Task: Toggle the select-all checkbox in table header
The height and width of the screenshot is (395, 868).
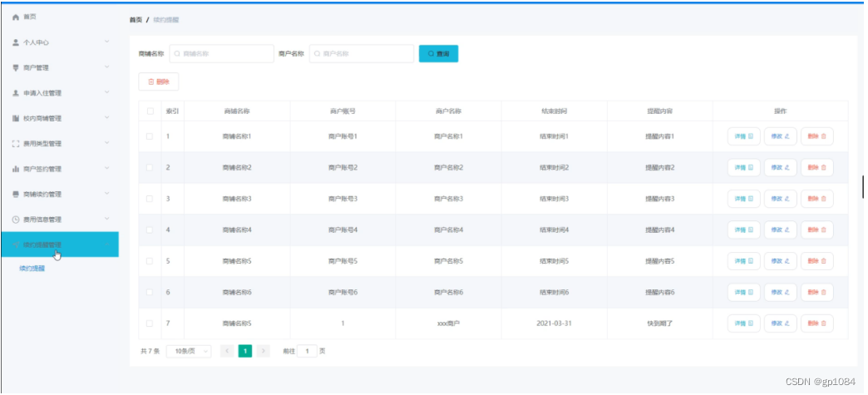Action: pyautogui.click(x=150, y=111)
